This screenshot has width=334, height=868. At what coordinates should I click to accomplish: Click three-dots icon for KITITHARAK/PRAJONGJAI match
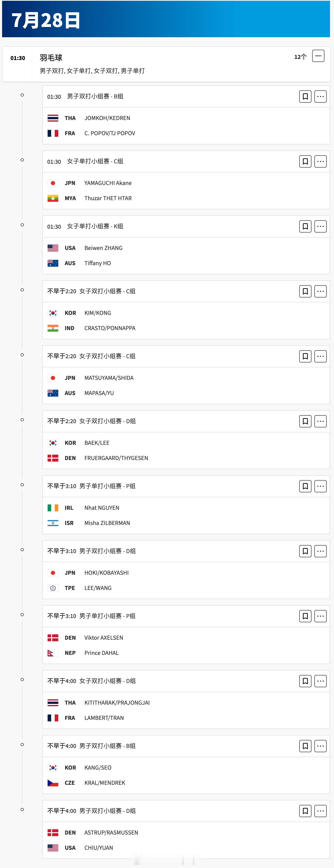point(320,681)
